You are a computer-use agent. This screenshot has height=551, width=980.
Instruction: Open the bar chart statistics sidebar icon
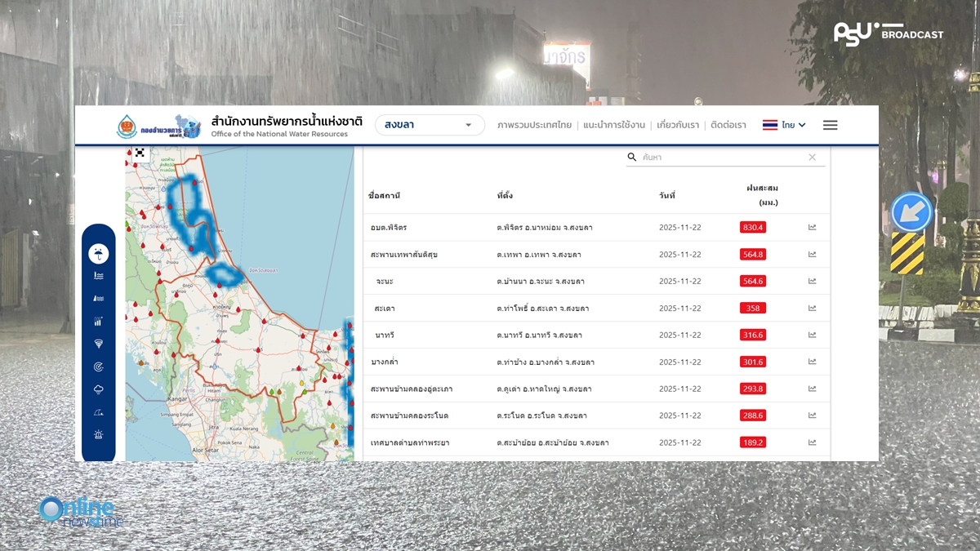pyautogui.click(x=98, y=322)
